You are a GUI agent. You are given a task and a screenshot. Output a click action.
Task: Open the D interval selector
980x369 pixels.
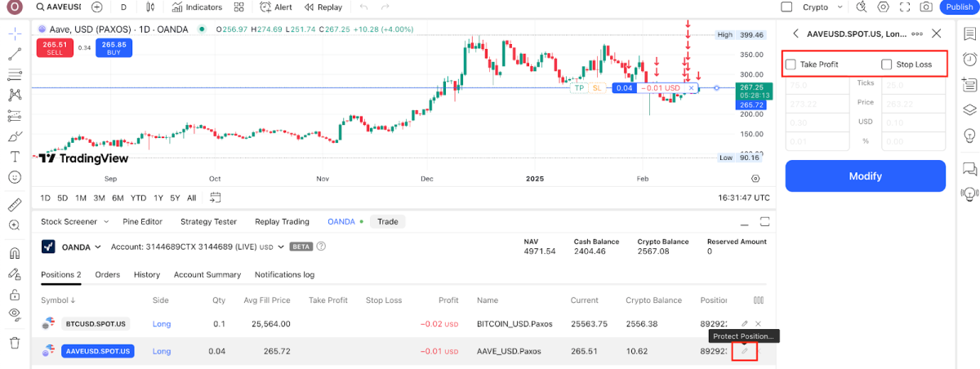click(123, 7)
